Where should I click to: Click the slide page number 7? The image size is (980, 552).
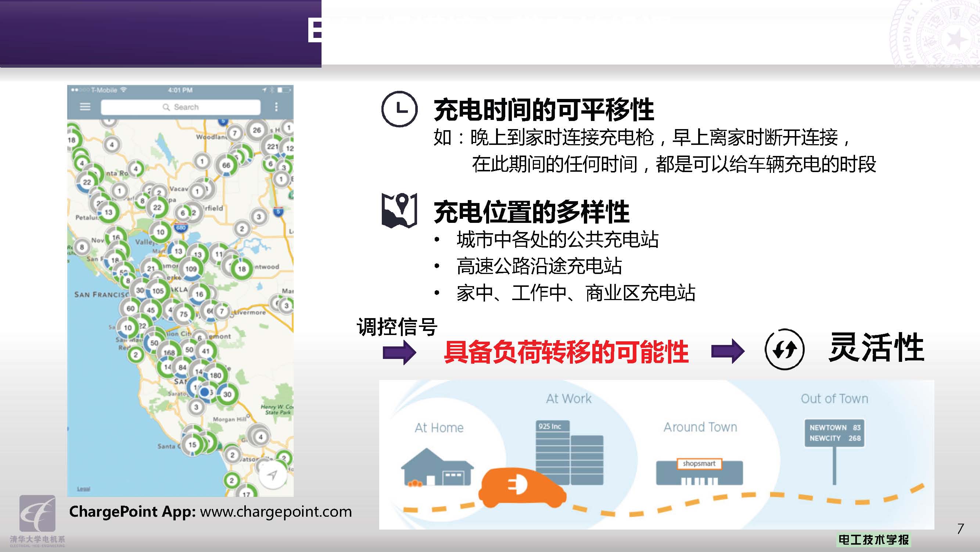(x=960, y=528)
